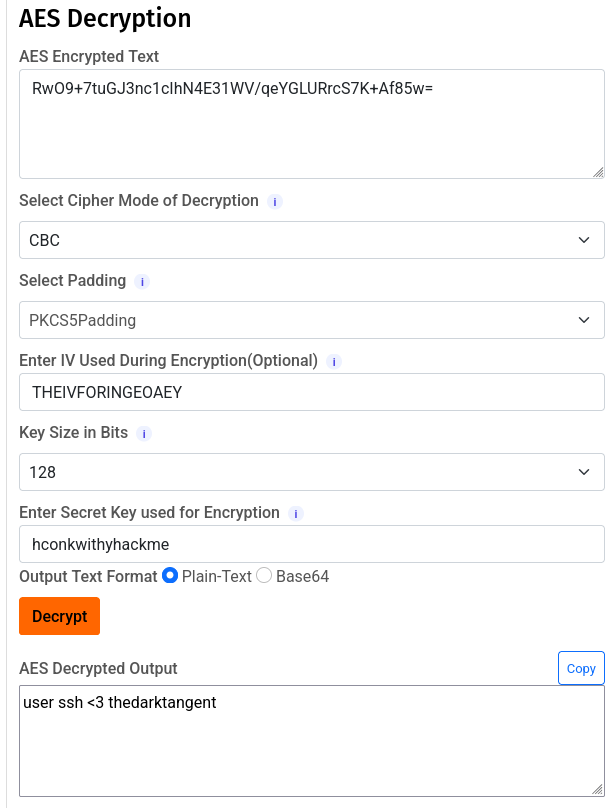
Task: Click the Secret Key info icon
Action: coord(296,513)
